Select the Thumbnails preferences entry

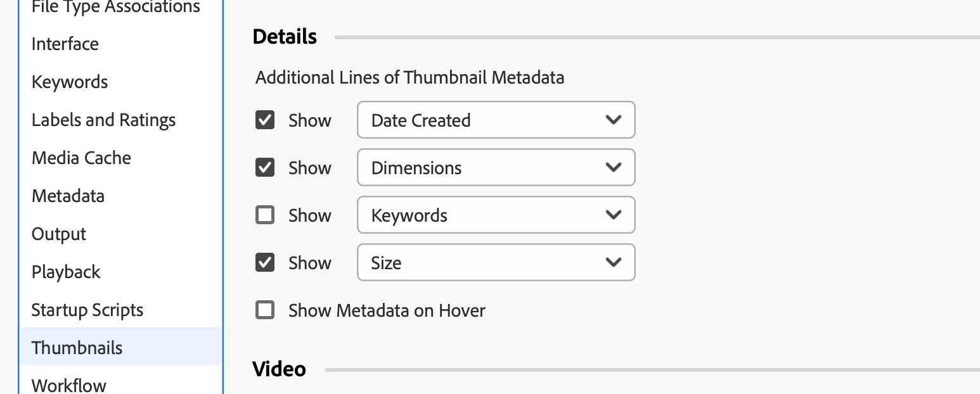[x=77, y=347]
